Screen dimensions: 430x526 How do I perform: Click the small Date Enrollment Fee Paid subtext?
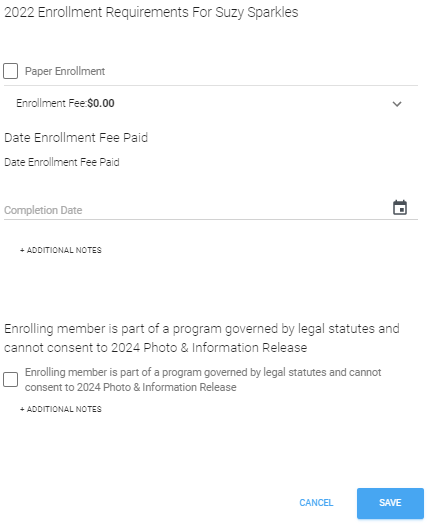pyautogui.click(x=62, y=162)
